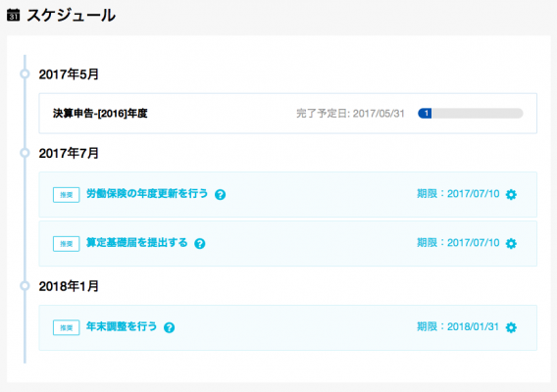Image resolution: width=557 pixels, height=392 pixels.
Task: Click the 2018年1月 timeline marker circle
Action: [x=25, y=286]
